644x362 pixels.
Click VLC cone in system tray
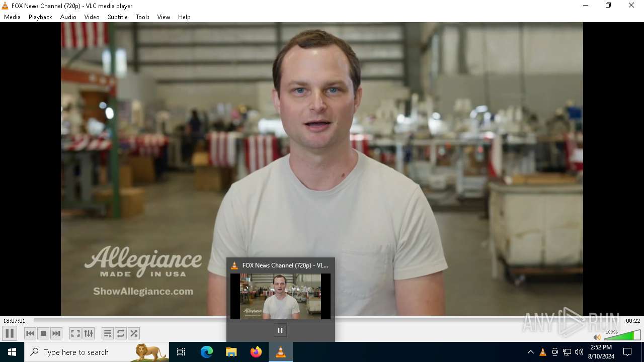pos(542,352)
